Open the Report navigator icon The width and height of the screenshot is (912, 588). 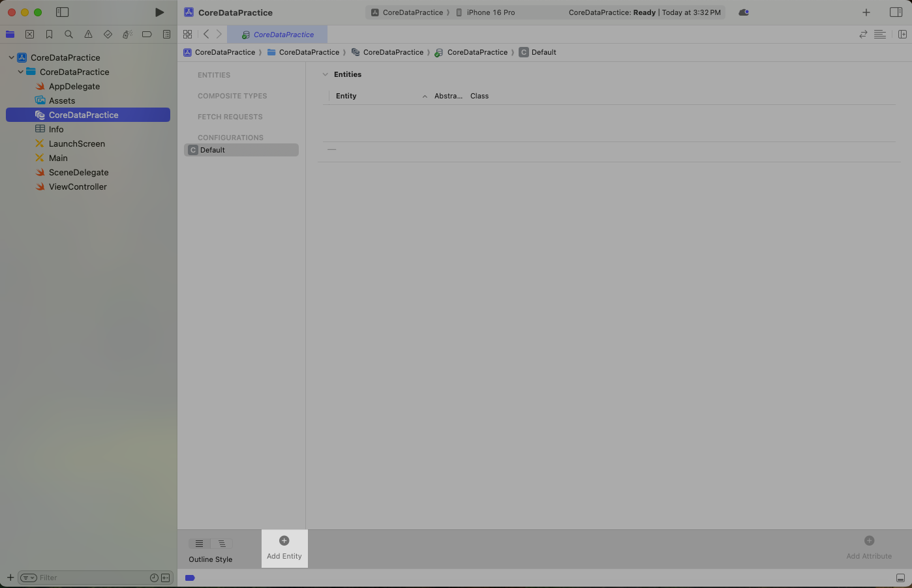click(x=166, y=35)
